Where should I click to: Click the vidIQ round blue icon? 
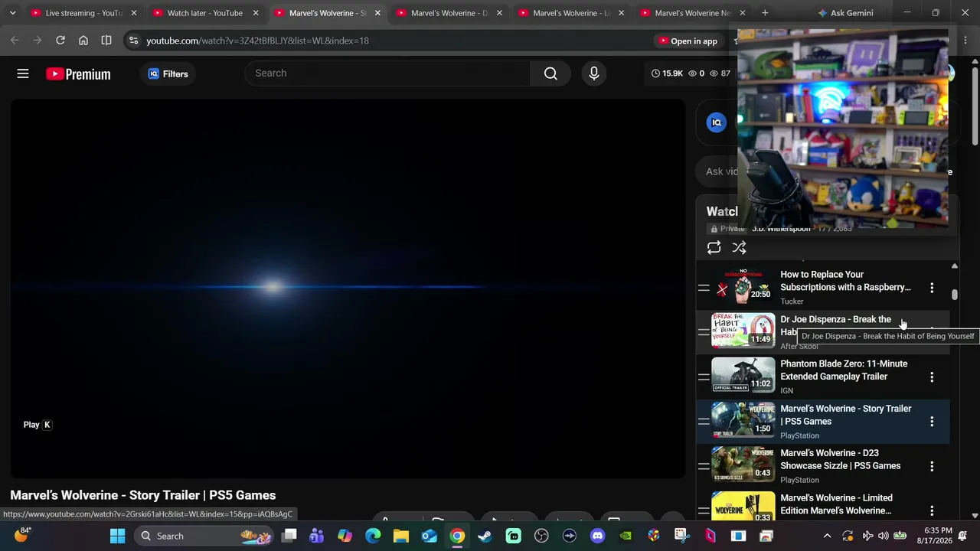coord(717,122)
